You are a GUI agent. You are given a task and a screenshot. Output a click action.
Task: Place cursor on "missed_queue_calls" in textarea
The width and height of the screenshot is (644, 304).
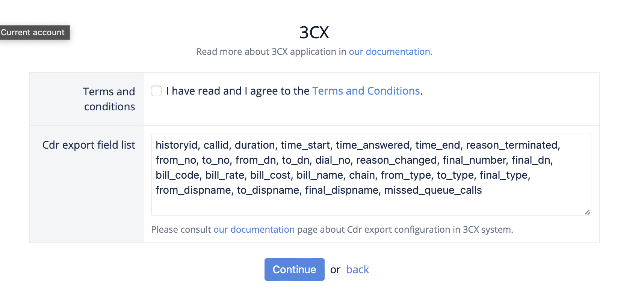433,190
